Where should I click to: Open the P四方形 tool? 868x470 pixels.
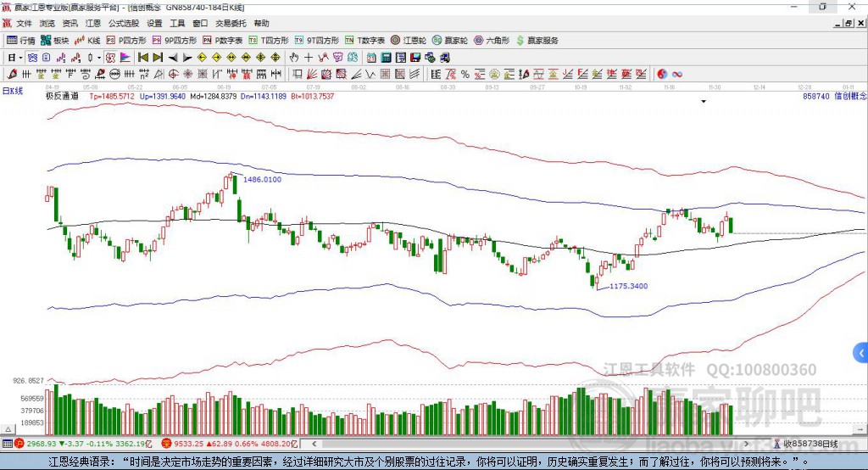[126, 41]
